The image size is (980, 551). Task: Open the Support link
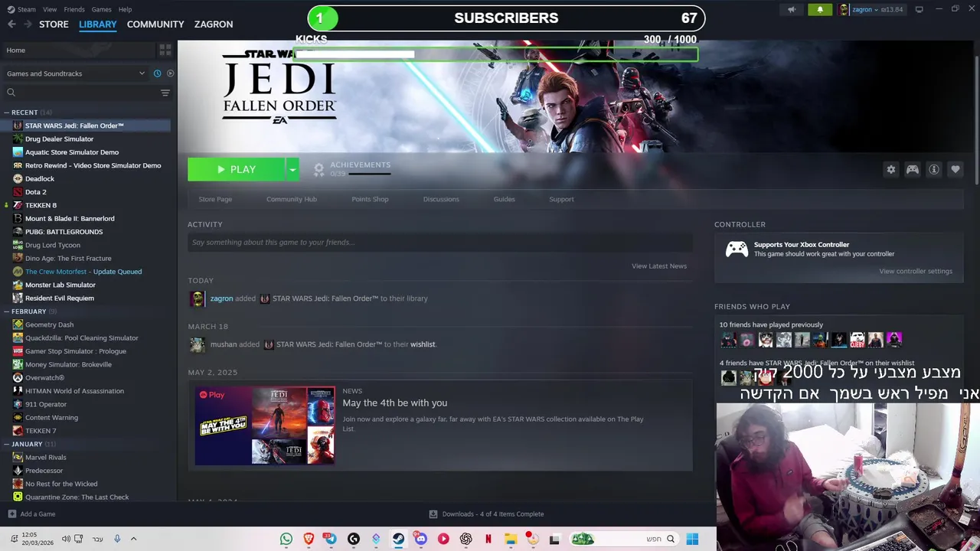[561, 200]
